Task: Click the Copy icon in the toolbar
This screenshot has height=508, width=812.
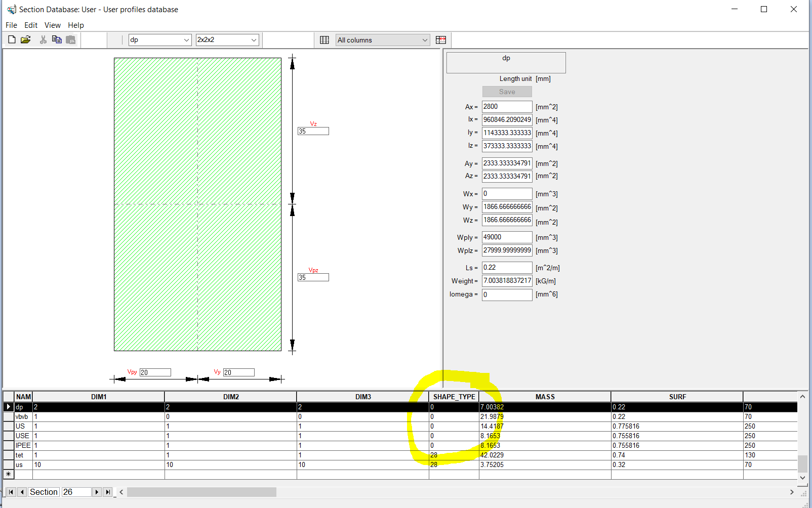Action: [57, 39]
